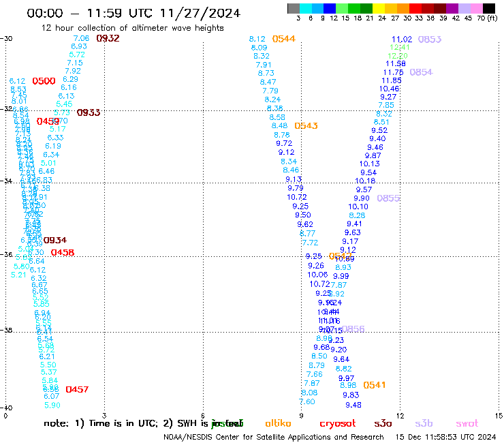504x443 pixels.
Task: Click the wave height value '7.92'
Action: click(73, 71)
